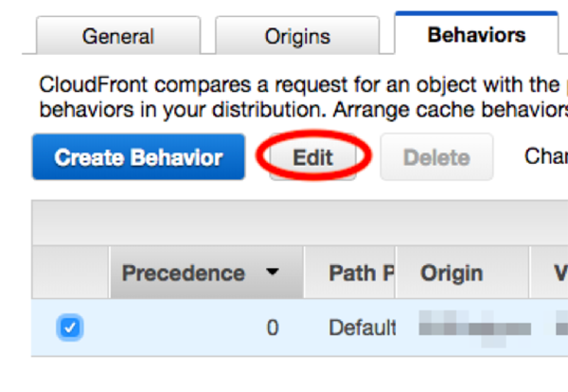Screen dimensions: 568x392
Task: Click the greyed-out Delete button
Action: [436, 158]
